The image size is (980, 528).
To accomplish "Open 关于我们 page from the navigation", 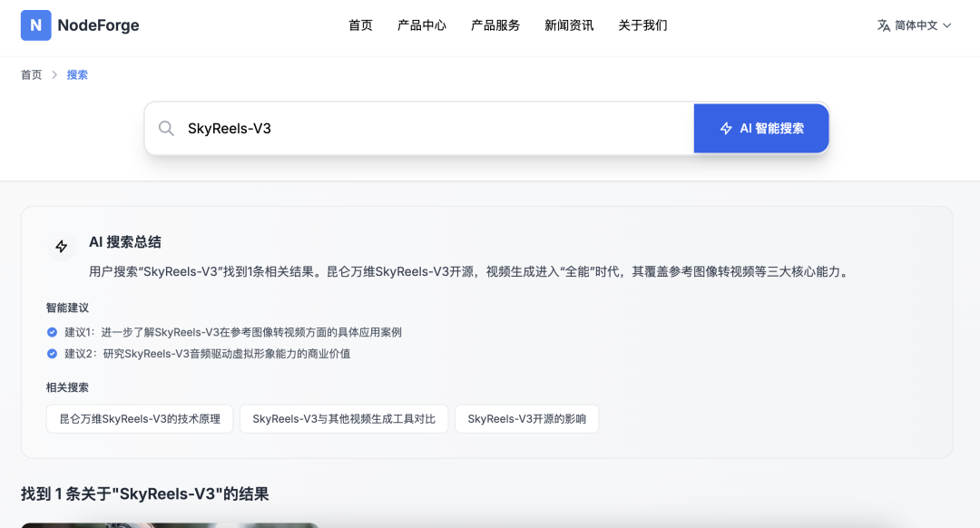I will click(642, 25).
